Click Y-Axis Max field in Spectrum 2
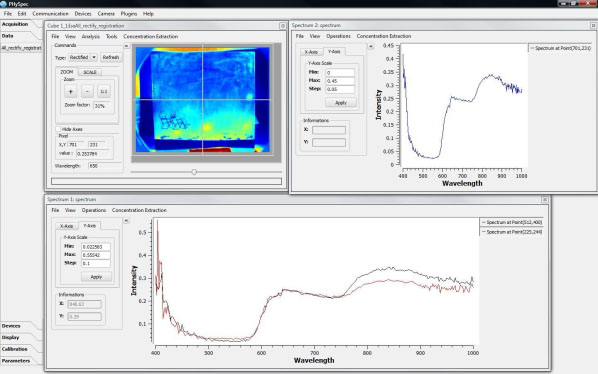This screenshot has width=598, height=374. click(x=340, y=81)
